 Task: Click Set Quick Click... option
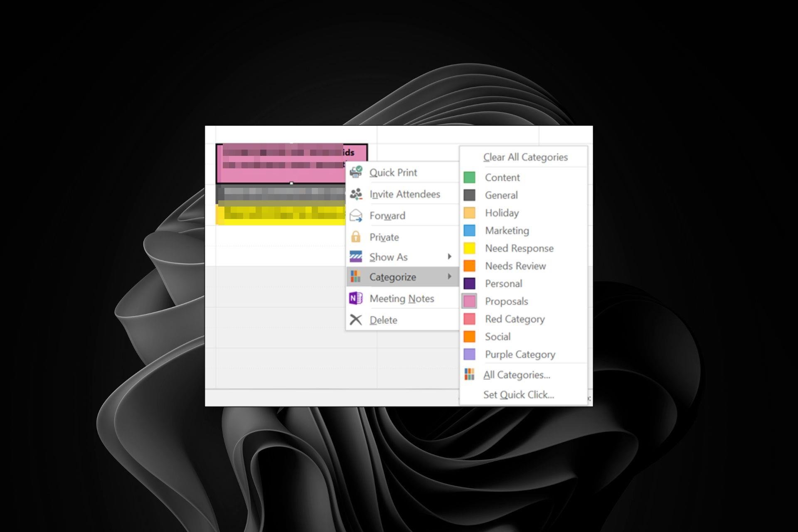coord(519,395)
